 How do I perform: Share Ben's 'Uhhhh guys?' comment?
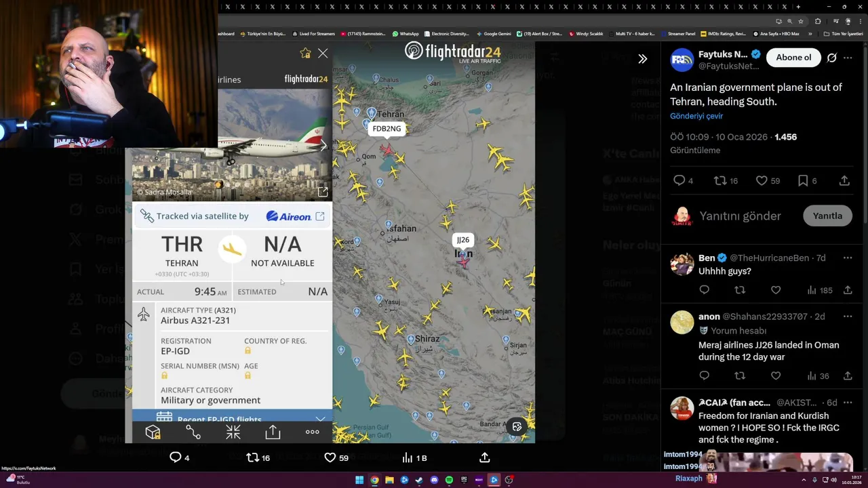pos(848,290)
